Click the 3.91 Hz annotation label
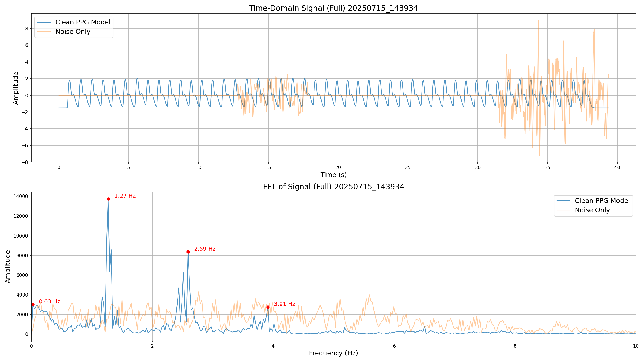This screenshot has width=644, height=362. (284, 304)
